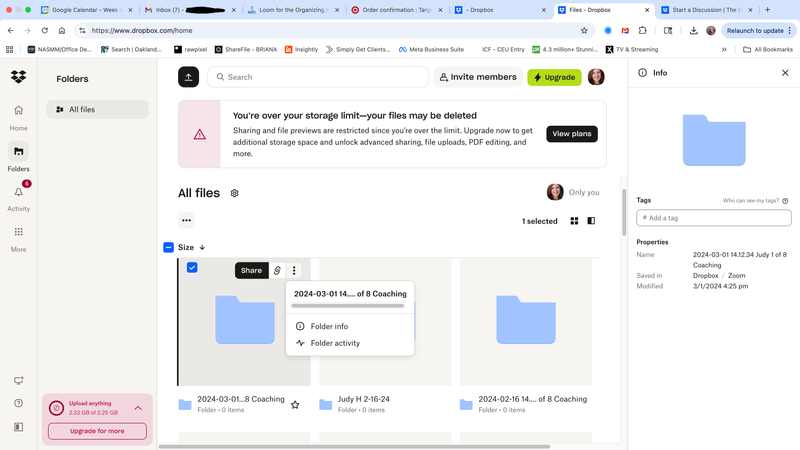Open Chrome apps grid in bookmarks bar
This screenshot has width=800, height=450.
tap(9, 49)
